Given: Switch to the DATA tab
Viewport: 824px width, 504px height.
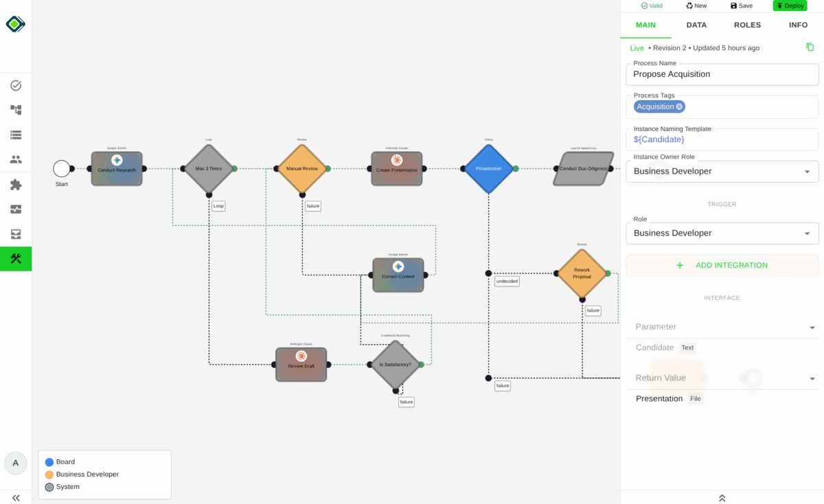Looking at the screenshot, I should (x=696, y=25).
